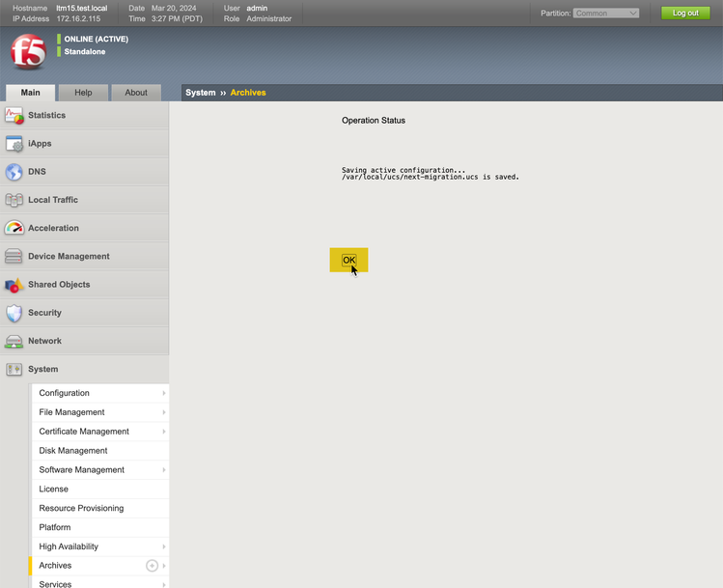The width and height of the screenshot is (723, 588).
Task: Open the Disk Management menu item
Action: click(x=100, y=451)
